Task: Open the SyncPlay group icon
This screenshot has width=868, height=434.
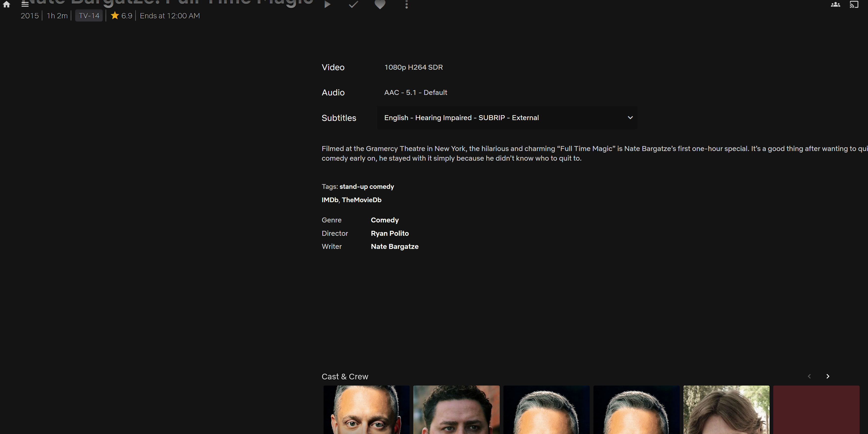Action: [x=835, y=4]
